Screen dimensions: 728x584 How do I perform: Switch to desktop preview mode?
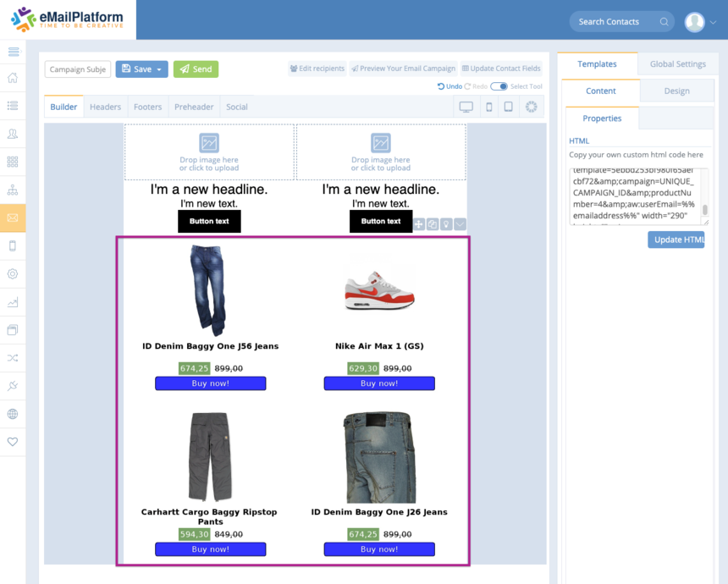point(466,107)
